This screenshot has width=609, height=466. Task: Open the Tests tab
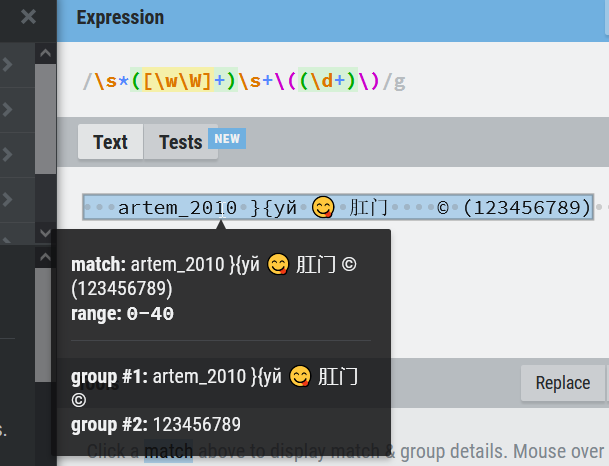click(181, 142)
